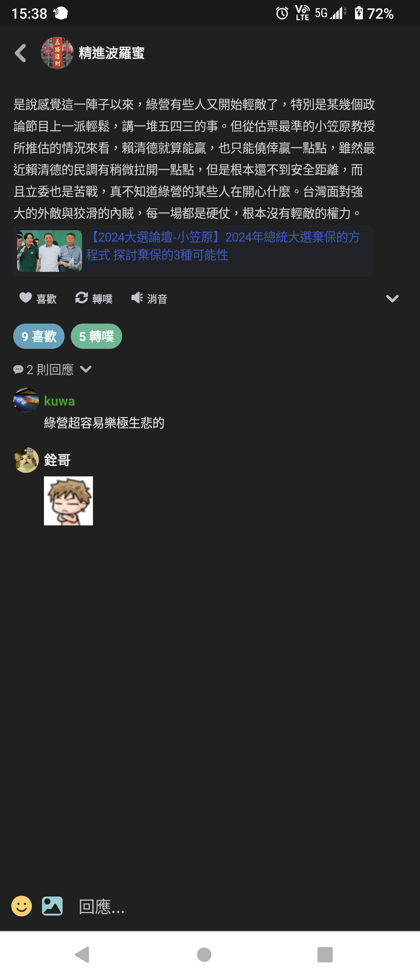
Task: Expand post options chevron at right
Action: pos(392,298)
